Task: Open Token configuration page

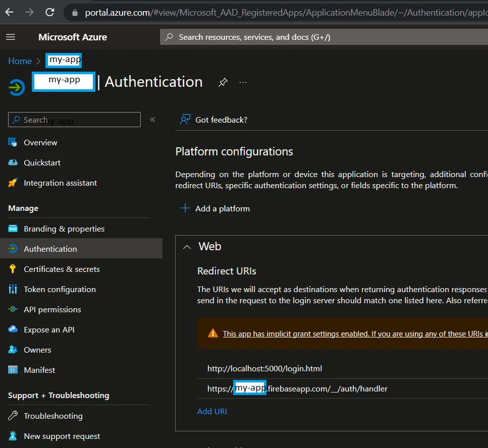Action: [60, 289]
